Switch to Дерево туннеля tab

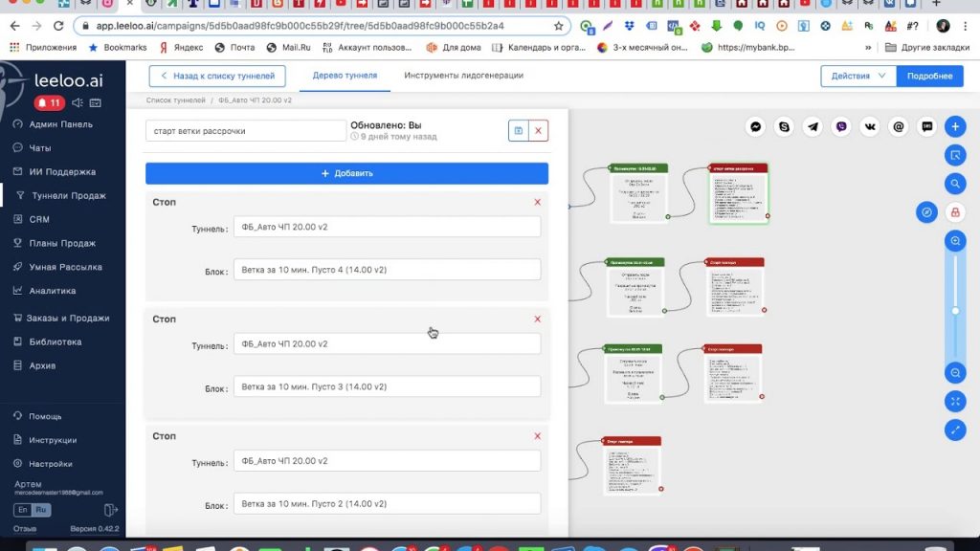click(345, 76)
